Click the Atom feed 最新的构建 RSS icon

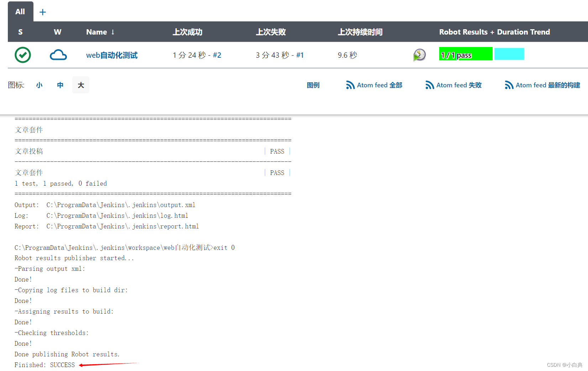click(x=509, y=85)
